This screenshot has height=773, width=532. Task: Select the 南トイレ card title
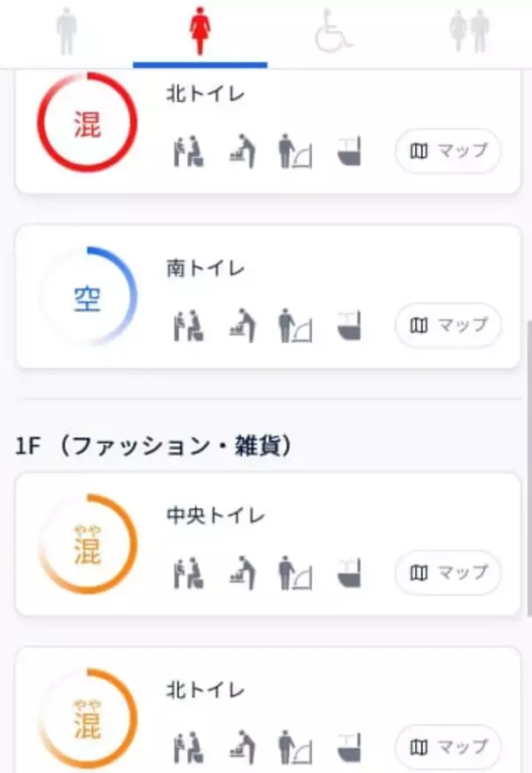(205, 267)
